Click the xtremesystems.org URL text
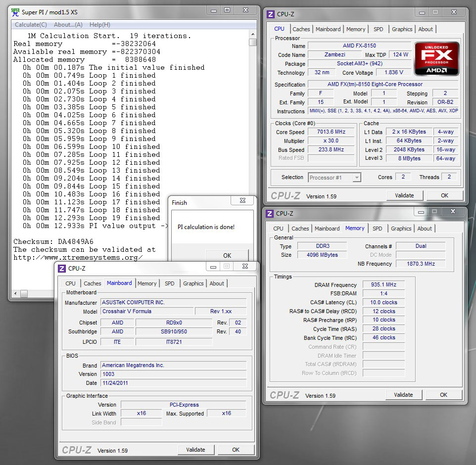Screen dimensions: 476x465 [x=78, y=258]
